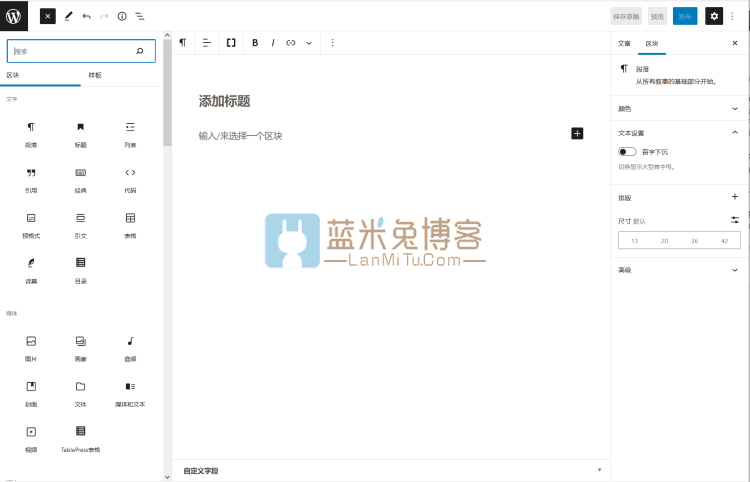The height and width of the screenshot is (482, 750).
Task: Click the inserter scrollbar down arrow
Action: pyautogui.click(x=167, y=477)
